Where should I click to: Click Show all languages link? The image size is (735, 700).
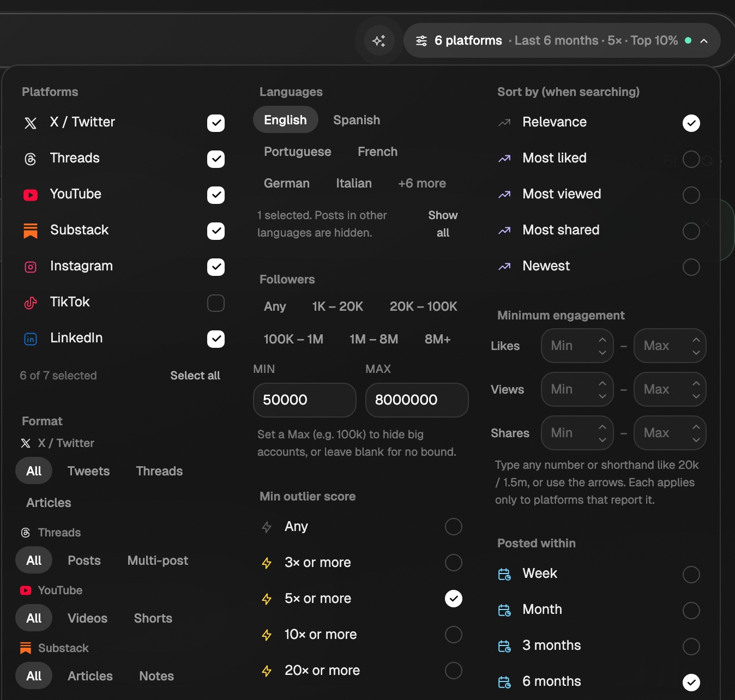pos(443,224)
